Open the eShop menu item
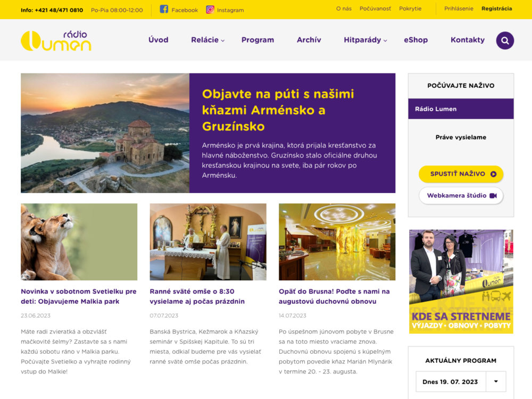The height and width of the screenshot is (399, 532). pos(415,40)
